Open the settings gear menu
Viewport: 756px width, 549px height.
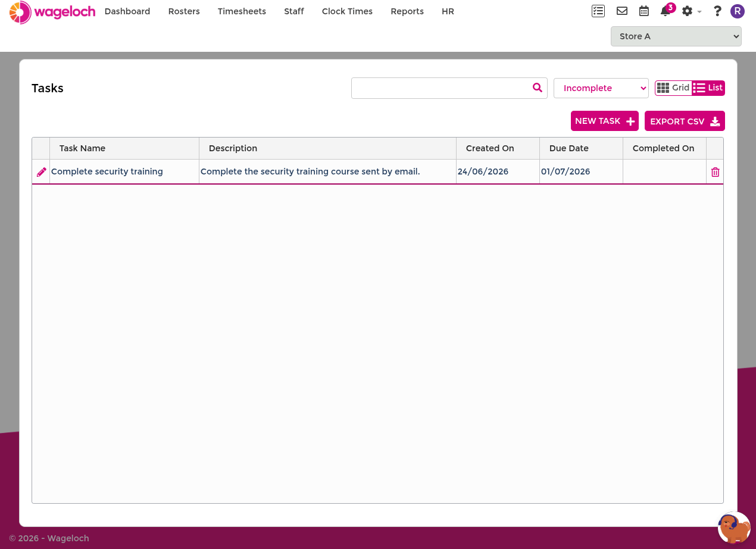691,11
